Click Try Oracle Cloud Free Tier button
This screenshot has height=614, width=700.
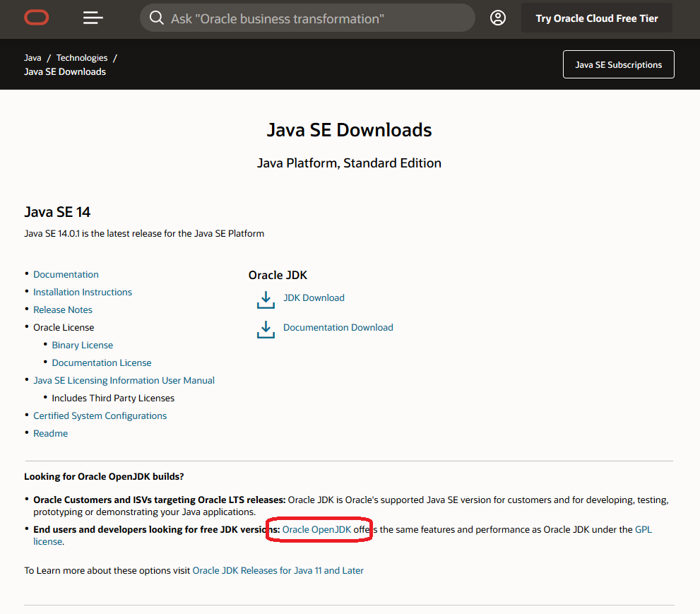(596, 18)
